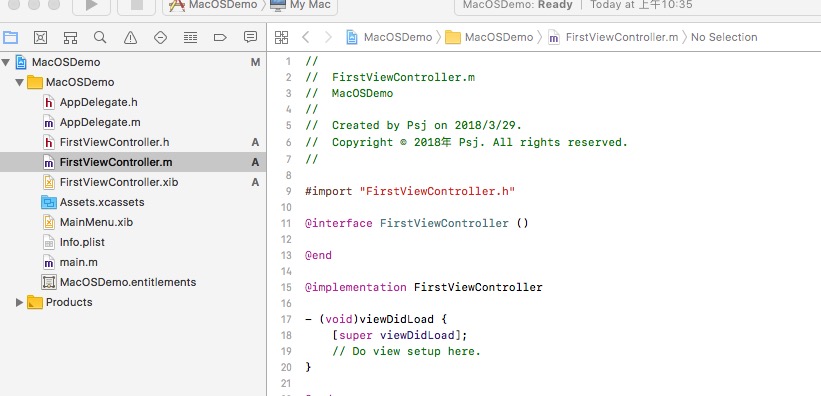Viewport: 821px width, 396px height.
Task: Click line number 17 in gutter
Action: [286, 319]
